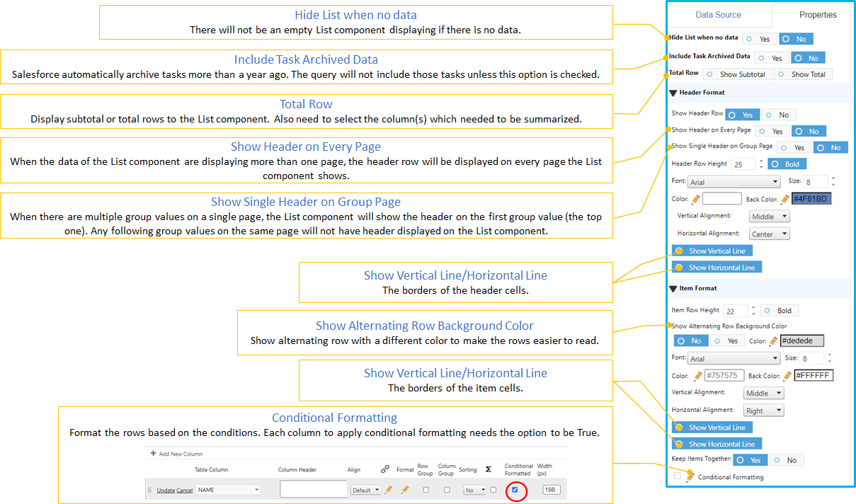Open the Table Column NAME dropdown
This screenshot has height=504, width=856.
tap(228, 490)
